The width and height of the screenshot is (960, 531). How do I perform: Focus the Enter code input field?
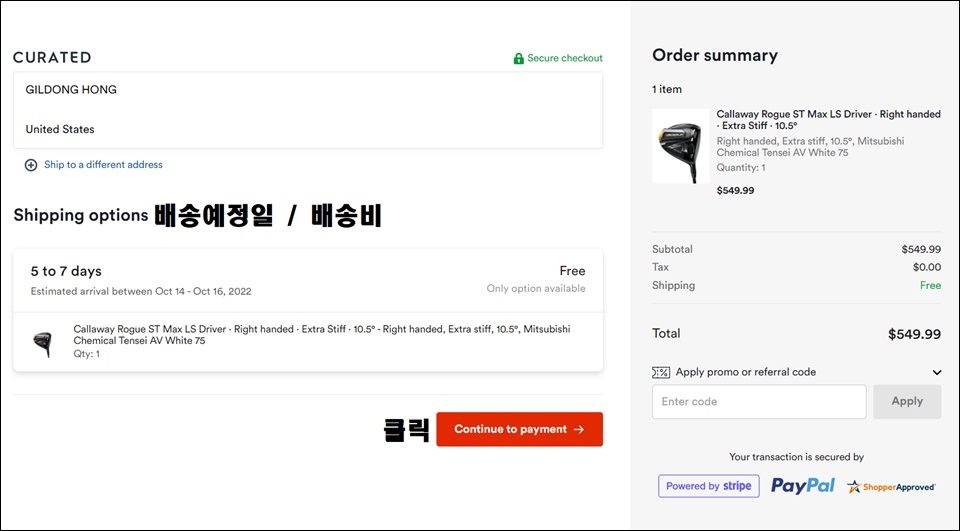tap(759, 401)
